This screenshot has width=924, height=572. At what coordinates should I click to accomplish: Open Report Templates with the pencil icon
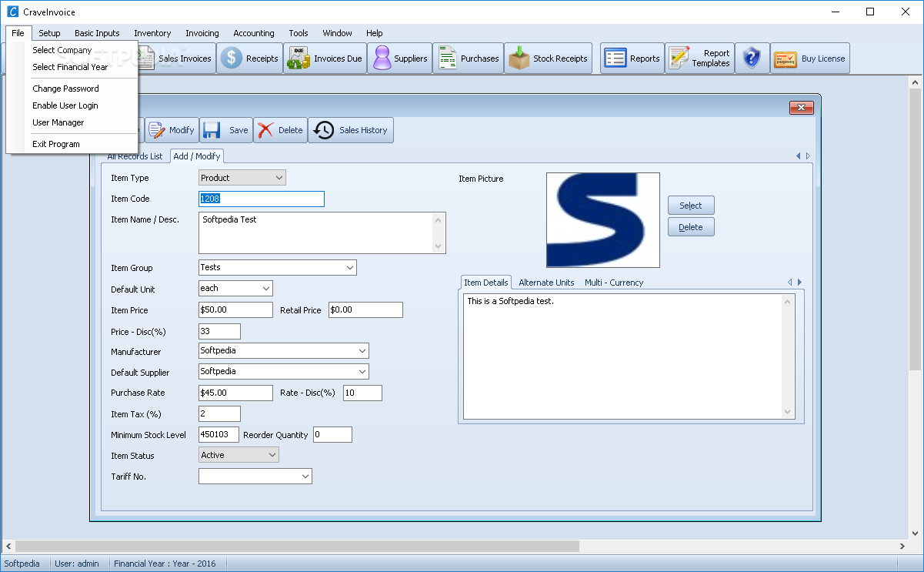[x=699, y=59]
